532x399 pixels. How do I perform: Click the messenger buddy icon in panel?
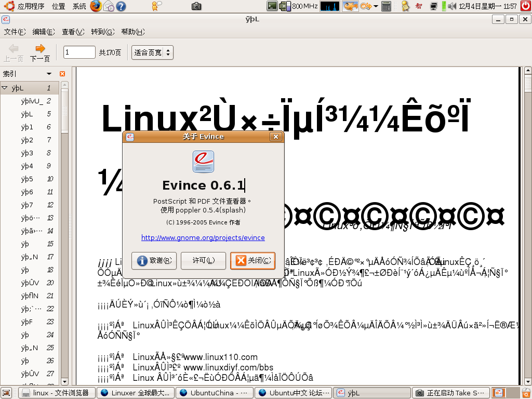coord(156,6)
